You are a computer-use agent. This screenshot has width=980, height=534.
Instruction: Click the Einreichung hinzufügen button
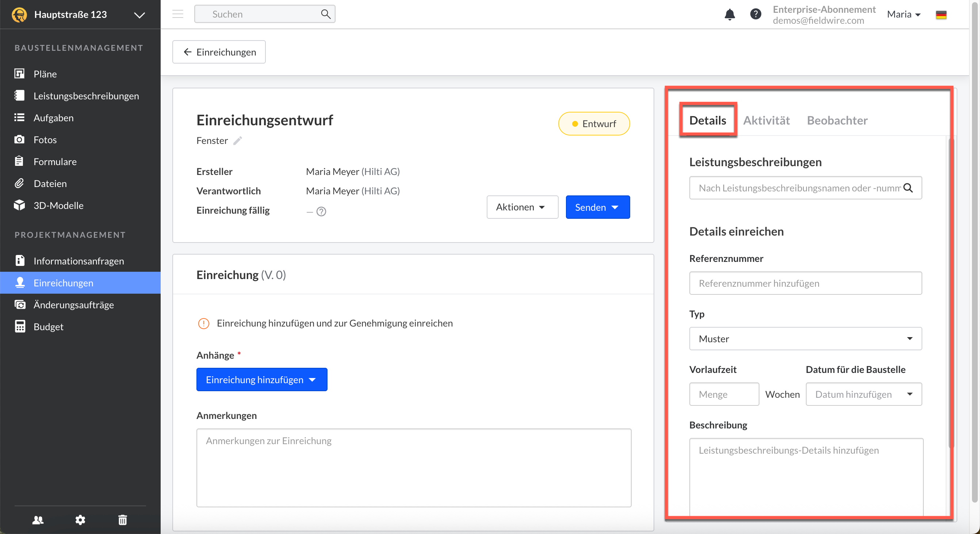[261, 379]
